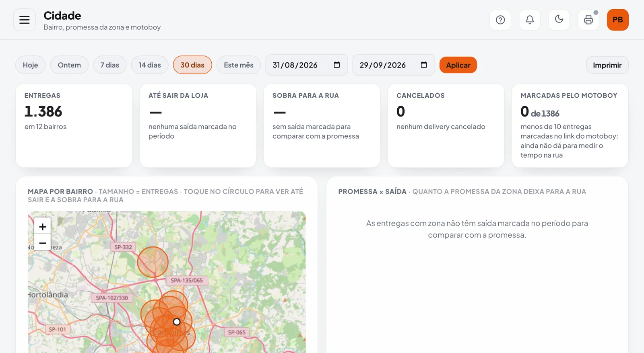Click the Hortolândia label on the map
The width and height of the screenshot is (644, 353).
tap(48, 295)
